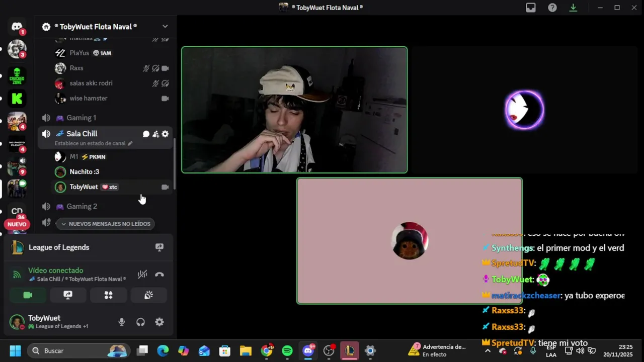Click camera icon next to TobyWuet
This screenshot has width=644, height=362.
point(165,187)
